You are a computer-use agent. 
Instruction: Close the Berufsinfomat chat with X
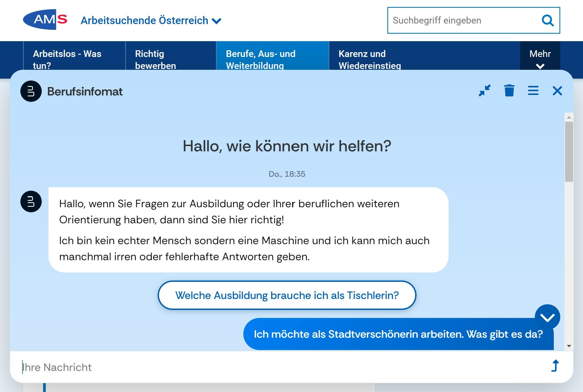(557, 91)
